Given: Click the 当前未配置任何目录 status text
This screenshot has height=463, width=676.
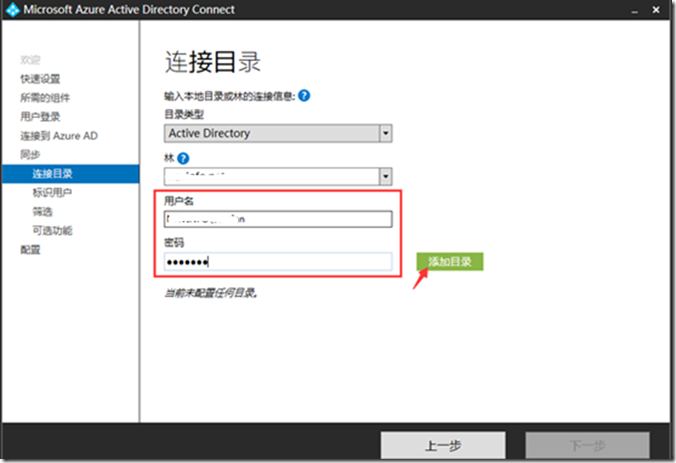Looking at the screenshot, I should point(211,293).
